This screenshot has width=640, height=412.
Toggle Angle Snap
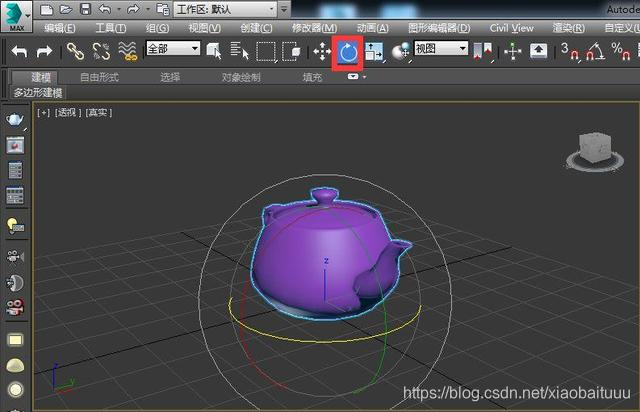click(x=595, y=51)
